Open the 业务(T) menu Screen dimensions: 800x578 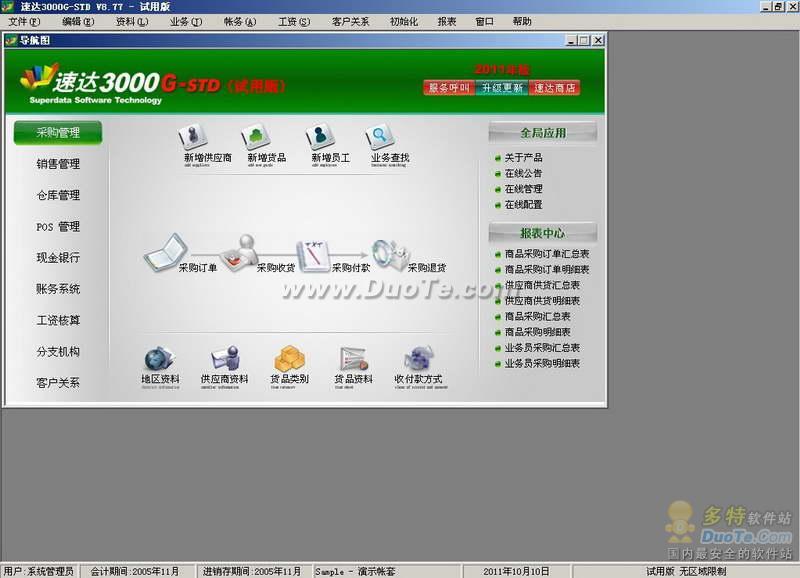[x=186, y=21]
